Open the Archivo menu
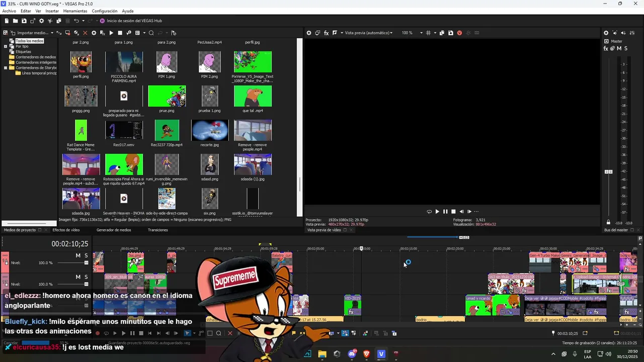 click(x=9, y=11)
